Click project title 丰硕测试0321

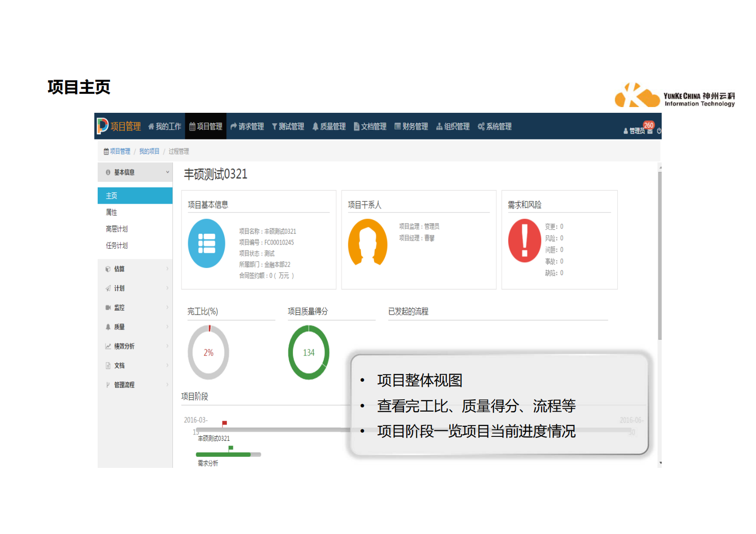point(216,174)
